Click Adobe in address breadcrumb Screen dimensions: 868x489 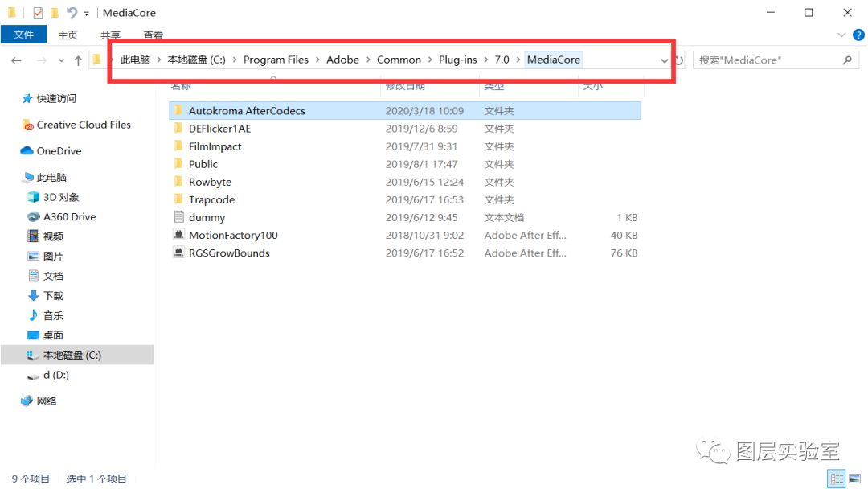[342, 60]
